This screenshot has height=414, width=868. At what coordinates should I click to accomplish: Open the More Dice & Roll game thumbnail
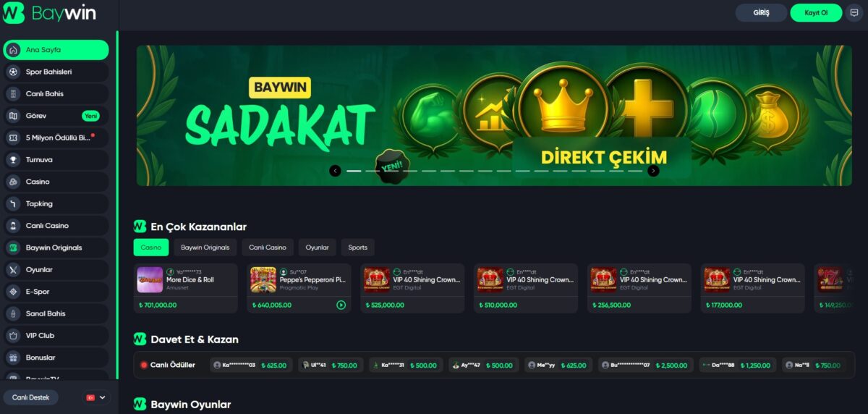point(150,279)
